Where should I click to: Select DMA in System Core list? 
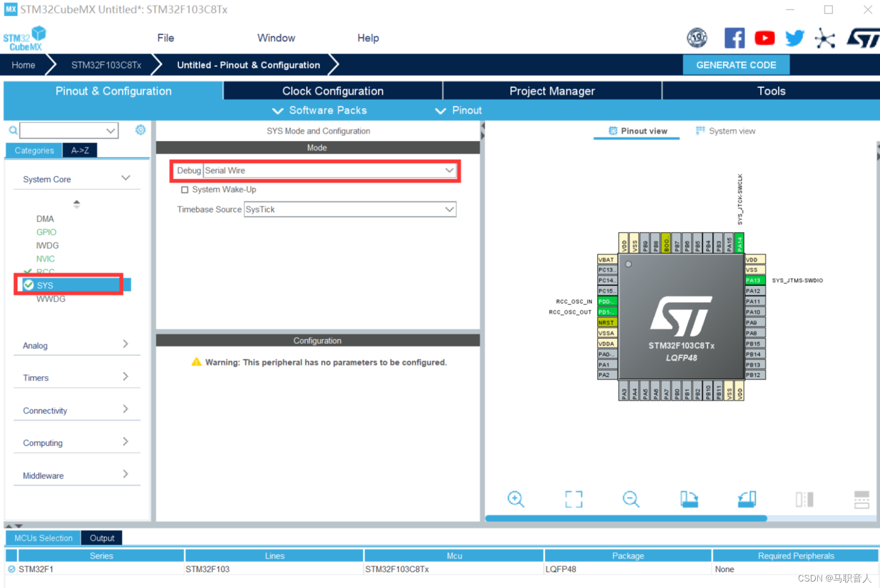point(45,218)
